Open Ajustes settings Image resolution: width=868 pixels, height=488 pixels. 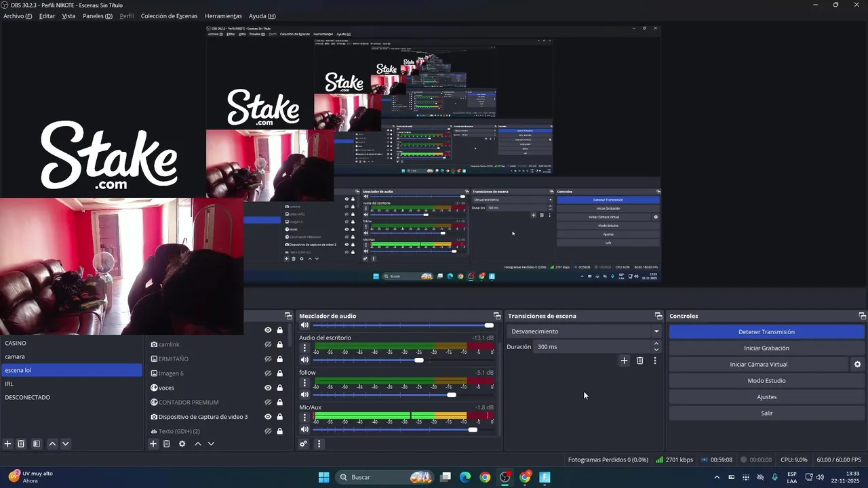pyautogui.click(x=766, y=396)
